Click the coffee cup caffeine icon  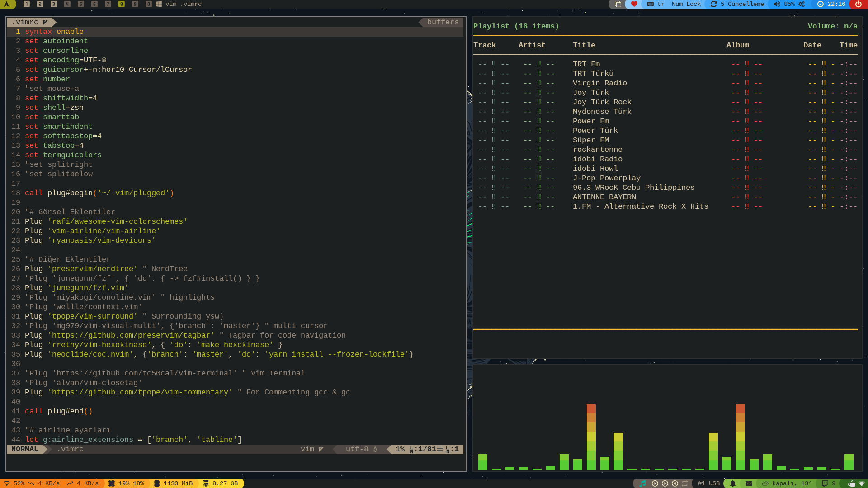tap(852, 483)
